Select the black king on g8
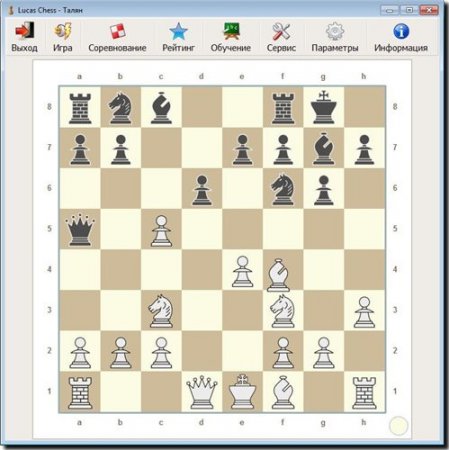Screen dimensions: 449x450 [x=323, y=108]
